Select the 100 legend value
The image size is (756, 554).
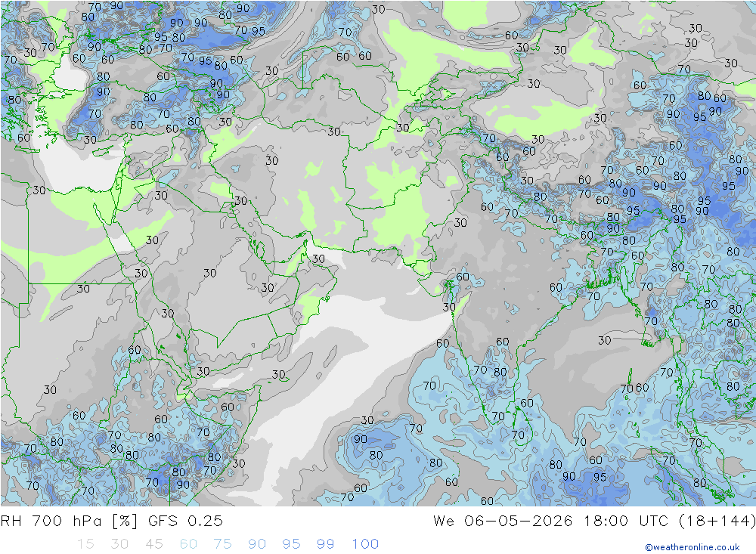[365, 544]
